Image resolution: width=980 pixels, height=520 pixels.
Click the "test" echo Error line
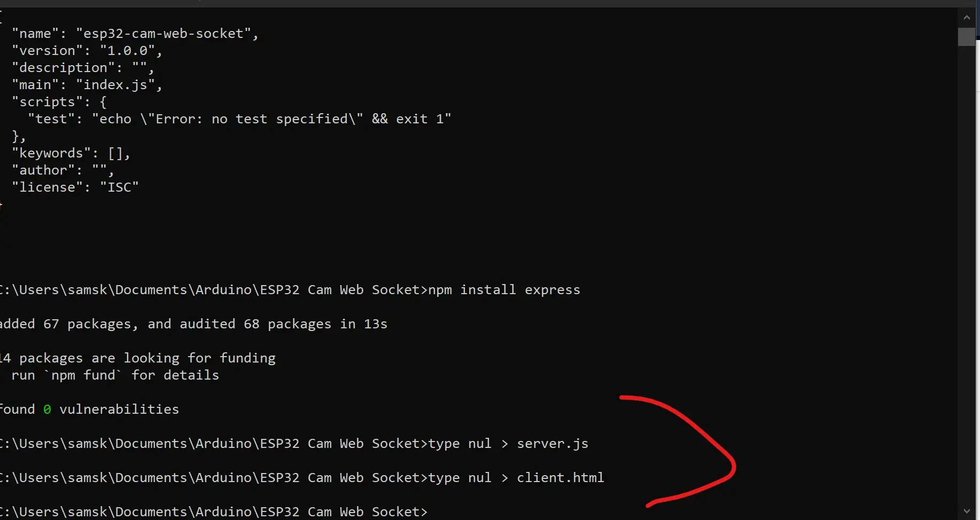239,119
